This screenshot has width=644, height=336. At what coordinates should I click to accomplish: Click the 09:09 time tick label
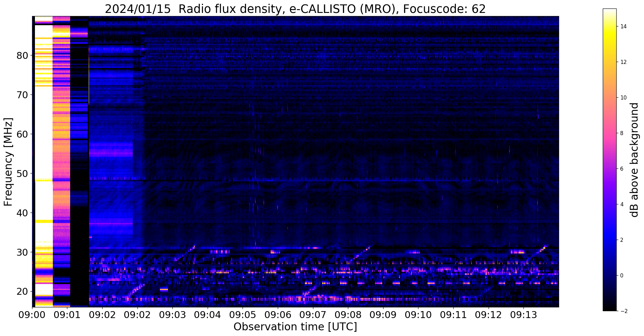(383, 315)
